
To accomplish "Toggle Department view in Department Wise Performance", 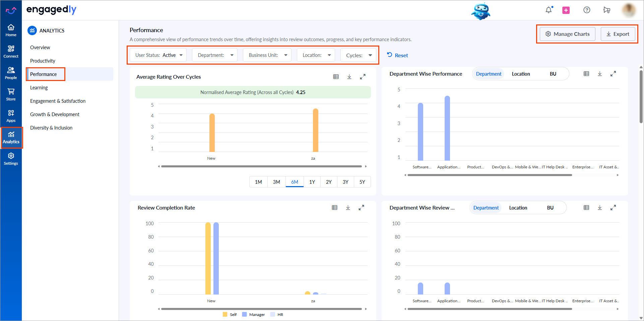I will 489,74.
